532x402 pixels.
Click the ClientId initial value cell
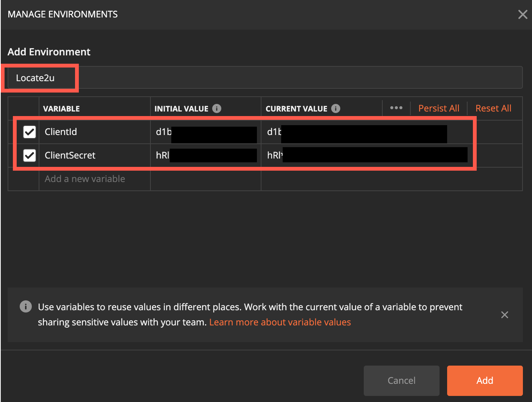pyautogui.click(x=206, y=132)
